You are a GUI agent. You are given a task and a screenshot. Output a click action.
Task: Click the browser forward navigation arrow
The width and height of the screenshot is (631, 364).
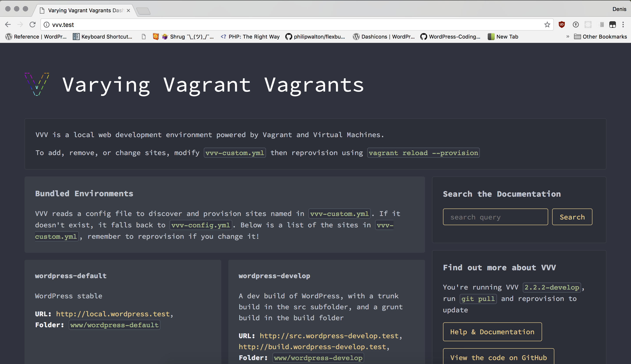[21, 25]
